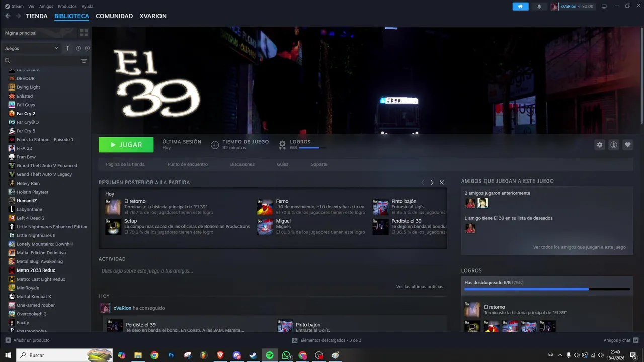Click Página principal button in sidebar
Image resolution: width=644 pixels, height=362 pixels.
38,33
